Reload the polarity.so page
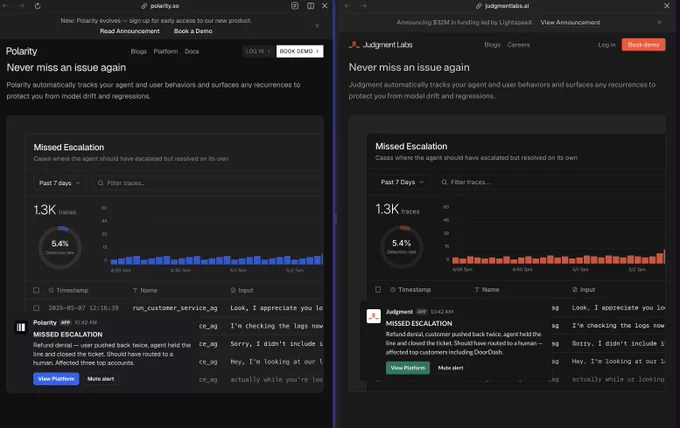This screenshot has height=428, width=680. pyautogui.click(x=38, y=6)
